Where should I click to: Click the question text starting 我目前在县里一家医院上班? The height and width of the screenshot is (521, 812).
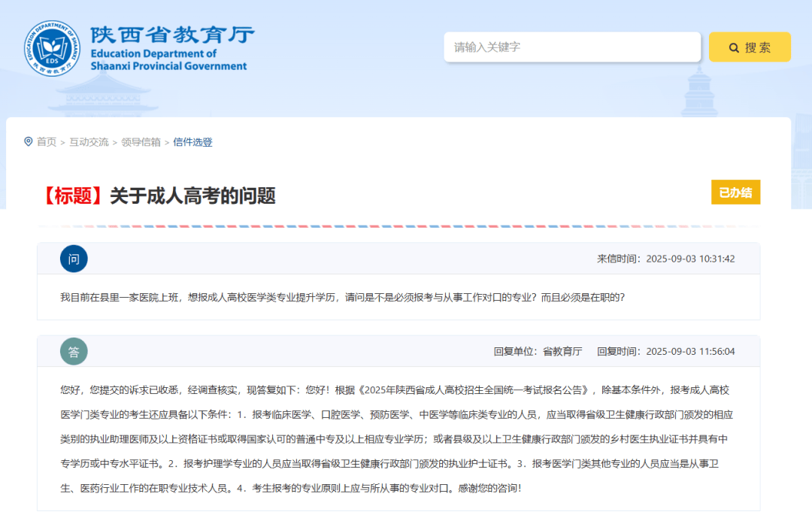pyautogui.click(x=342, y=297)
